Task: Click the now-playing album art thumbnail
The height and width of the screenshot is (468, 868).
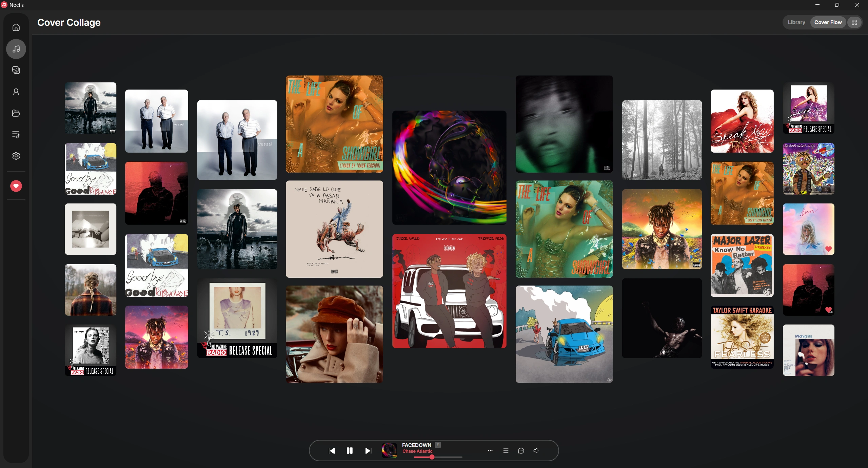Action: pyautogui.click(x=389, y=450)
